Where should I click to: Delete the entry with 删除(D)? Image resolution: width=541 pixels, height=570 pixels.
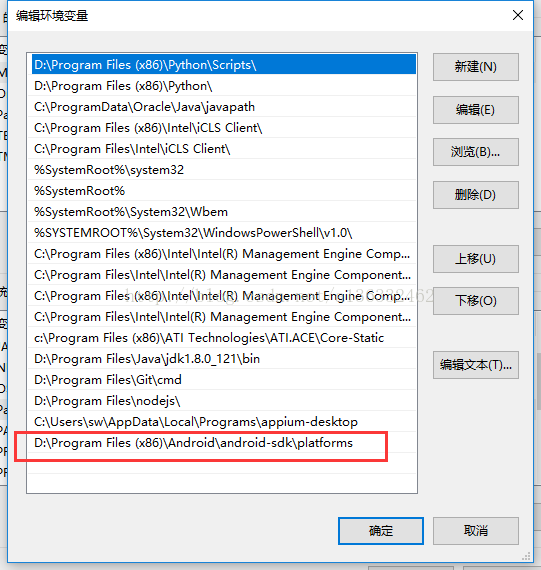476,195
